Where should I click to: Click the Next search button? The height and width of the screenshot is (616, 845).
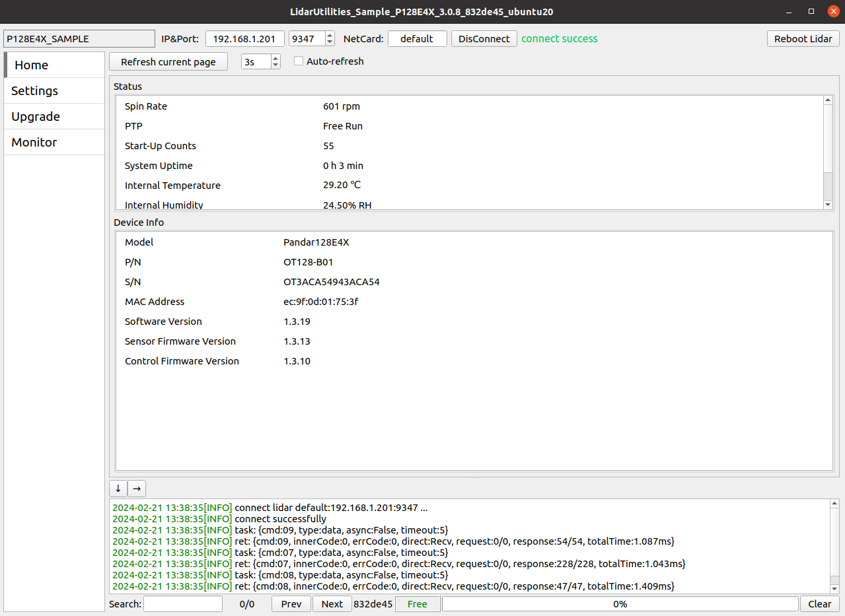332,603
